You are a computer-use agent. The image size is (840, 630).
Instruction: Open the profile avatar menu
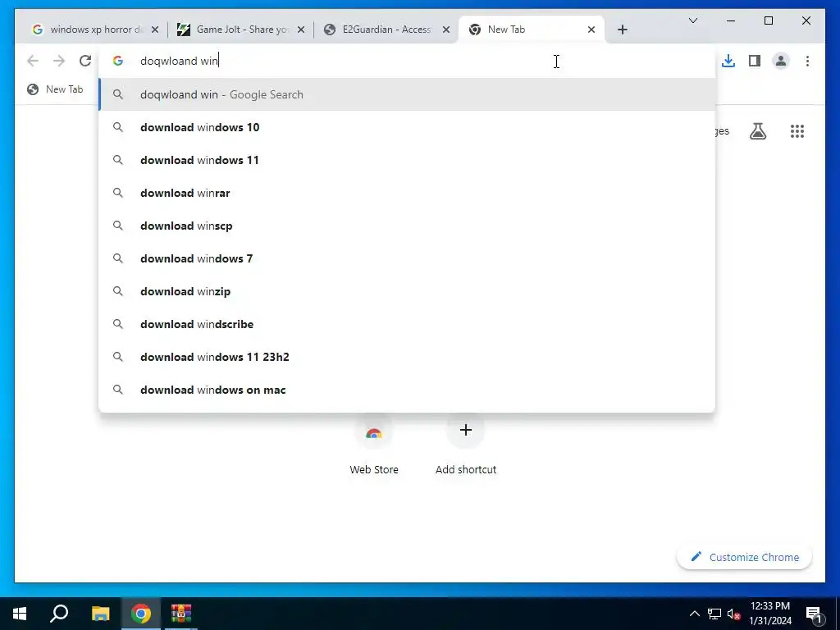click(781, 61)
